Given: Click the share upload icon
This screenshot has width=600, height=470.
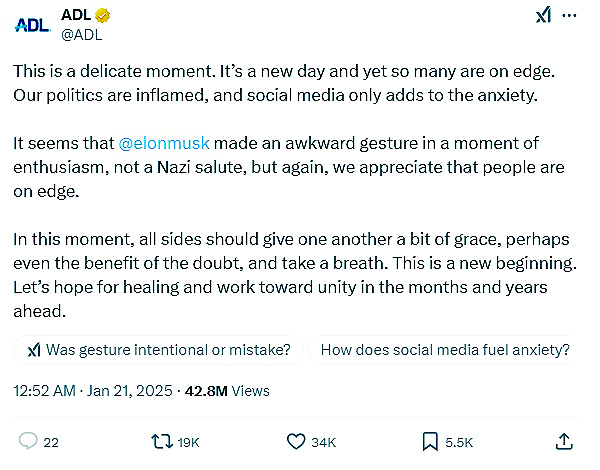Looking at the screenshot, I should pos(563,441).
